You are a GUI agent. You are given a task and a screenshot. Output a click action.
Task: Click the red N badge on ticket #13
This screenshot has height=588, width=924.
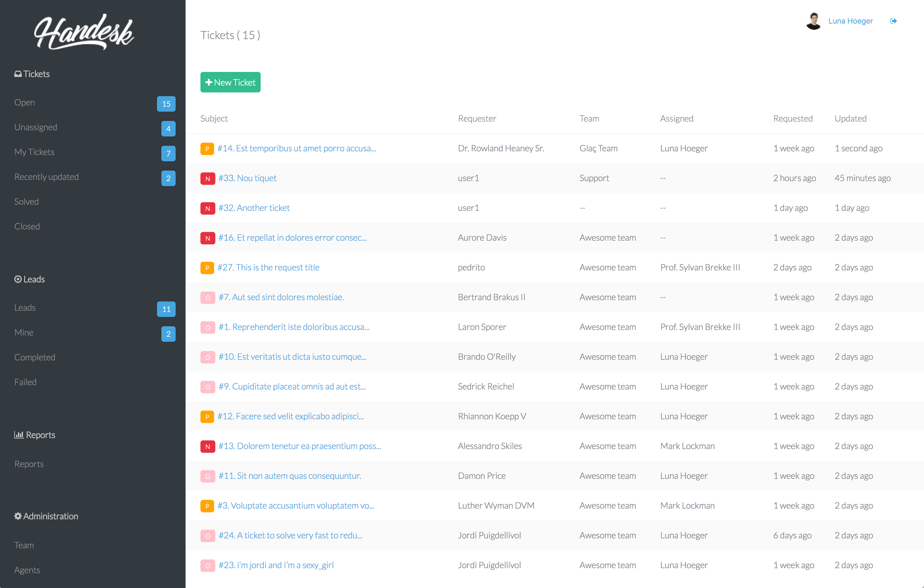click(x=208, y=447)
